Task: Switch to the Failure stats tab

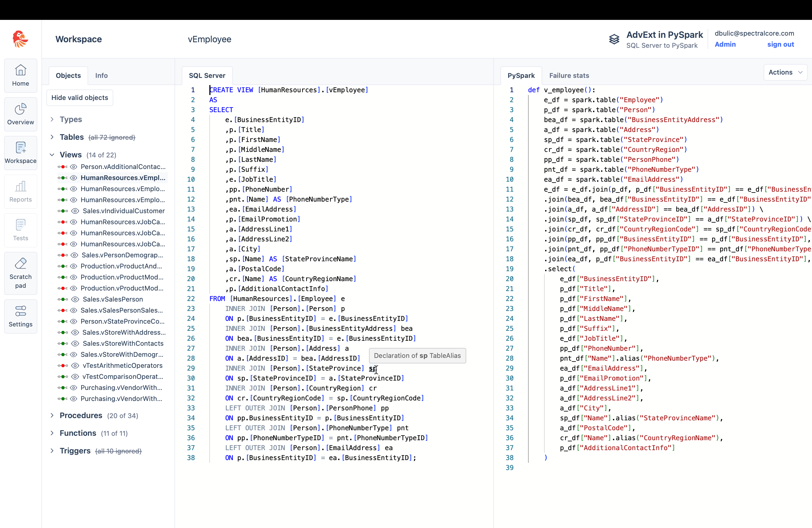Action: click(x=569, y=75)
